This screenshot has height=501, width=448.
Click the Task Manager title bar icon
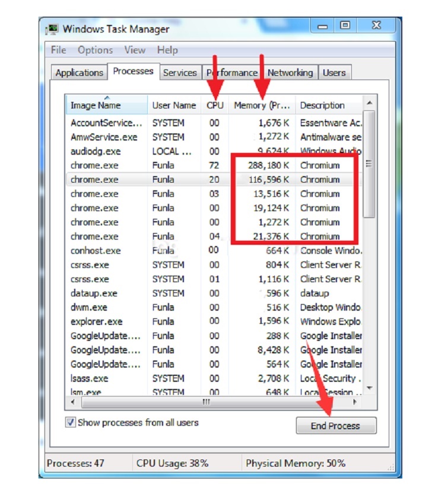pyautogui.click(x=53, y=29)
